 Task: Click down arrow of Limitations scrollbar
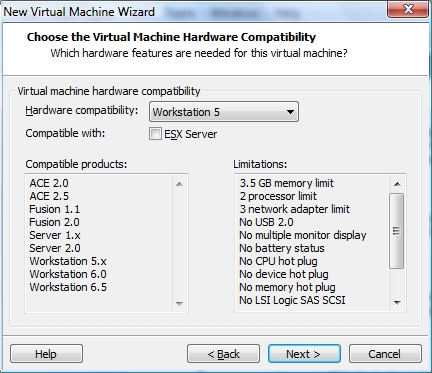(x=397, y=303)
